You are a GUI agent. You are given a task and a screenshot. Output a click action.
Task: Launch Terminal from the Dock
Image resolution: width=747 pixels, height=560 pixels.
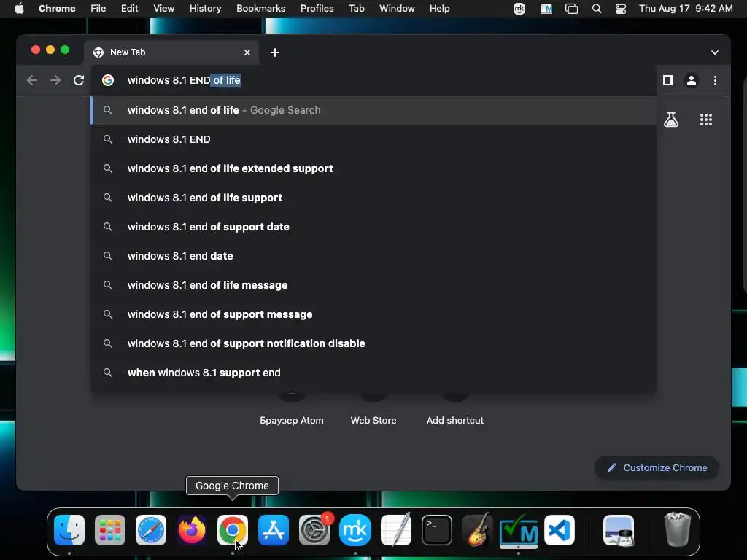(437, 530)
